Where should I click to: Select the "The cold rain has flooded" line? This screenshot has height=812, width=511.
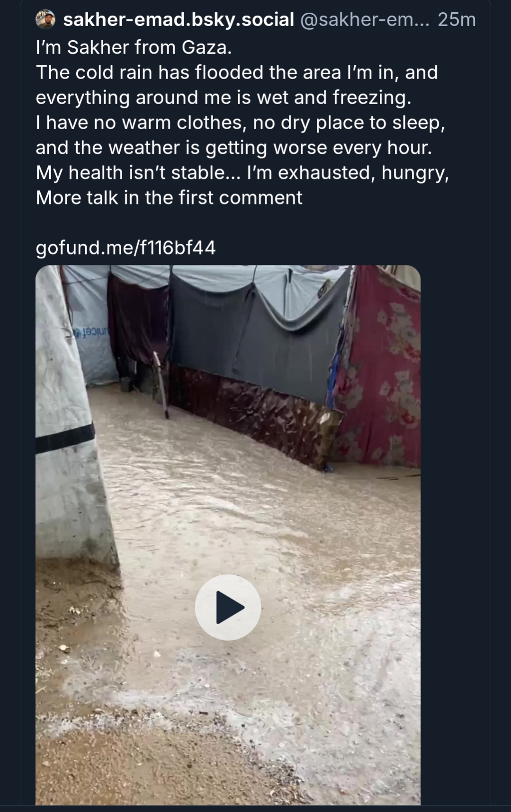click(237, 72)
